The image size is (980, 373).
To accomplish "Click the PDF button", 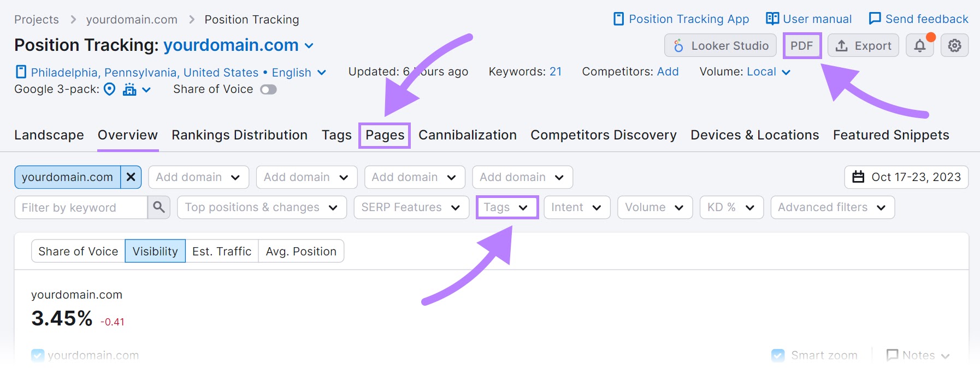I will tap(802, 45).
